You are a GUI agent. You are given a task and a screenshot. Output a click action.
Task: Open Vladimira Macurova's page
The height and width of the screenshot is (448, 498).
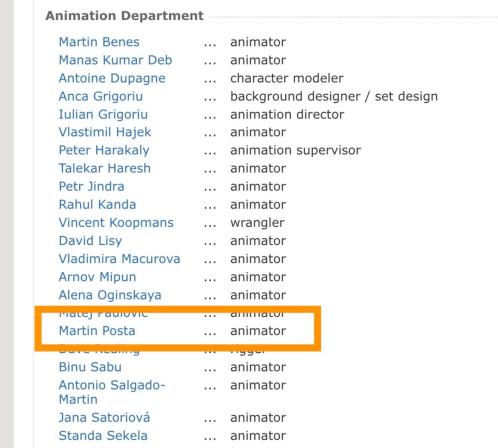pos(119,259)
